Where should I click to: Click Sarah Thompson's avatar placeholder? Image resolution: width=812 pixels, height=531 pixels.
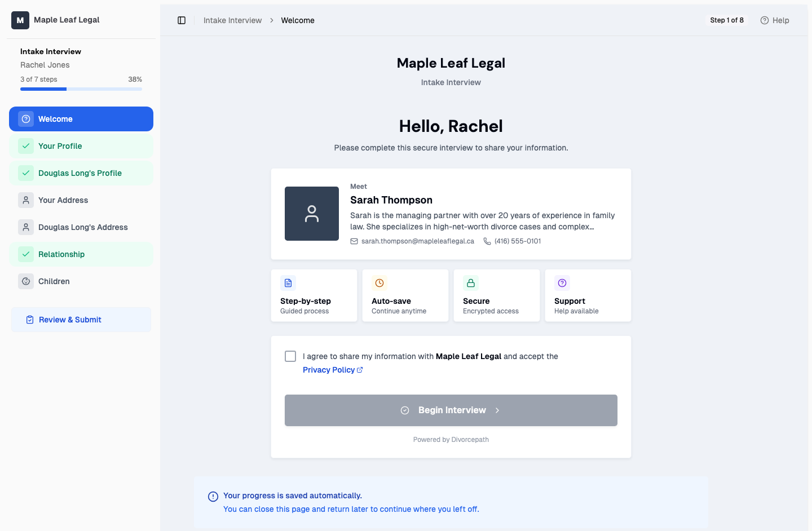pyautogui.click(x=312, y=214)
